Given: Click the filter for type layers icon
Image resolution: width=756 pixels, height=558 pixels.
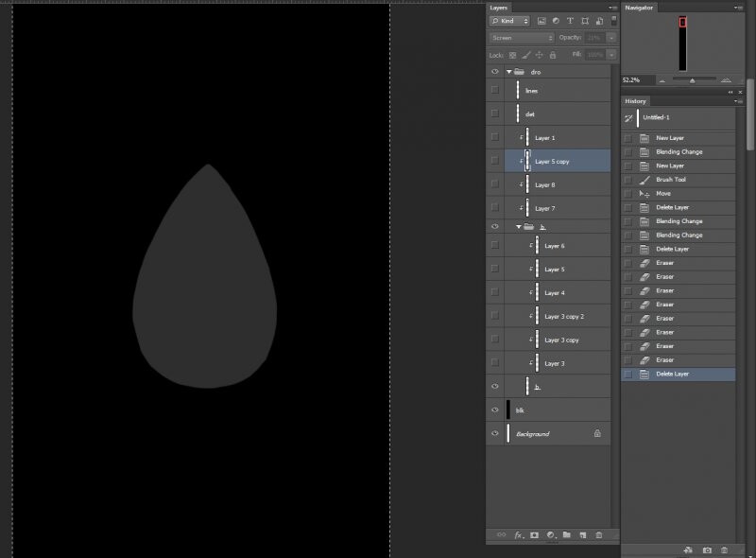Looking at the screenshot, I should pos(570,20).
